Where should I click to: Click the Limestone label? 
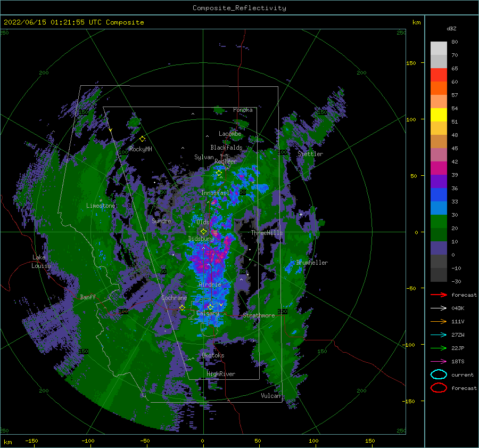(x=101, y=206)
